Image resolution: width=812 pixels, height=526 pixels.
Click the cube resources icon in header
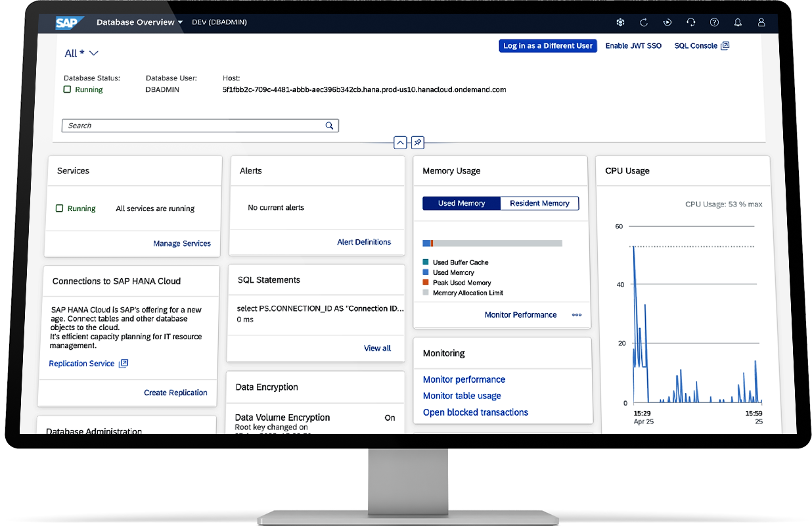click(620, 22)
